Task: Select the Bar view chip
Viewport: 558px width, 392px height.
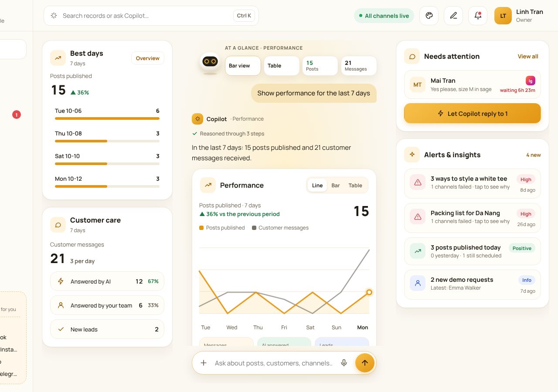Action: (x=243, y=66)
